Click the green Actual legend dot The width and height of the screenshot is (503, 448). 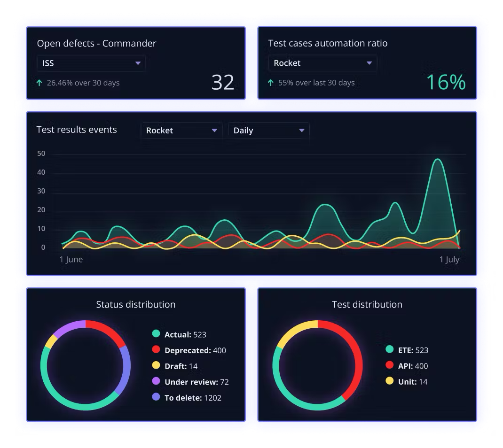click(x=156, y=334)
